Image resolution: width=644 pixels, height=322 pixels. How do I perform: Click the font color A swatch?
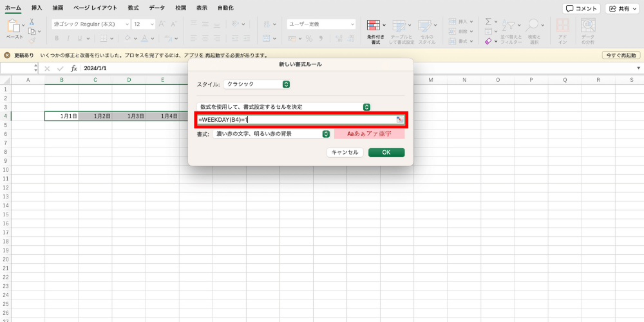click(144, 38)
